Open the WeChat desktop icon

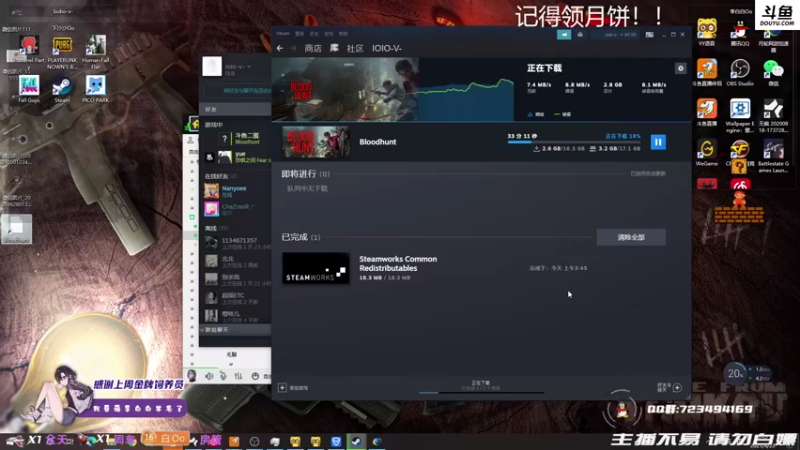click(x=773, y=72)
